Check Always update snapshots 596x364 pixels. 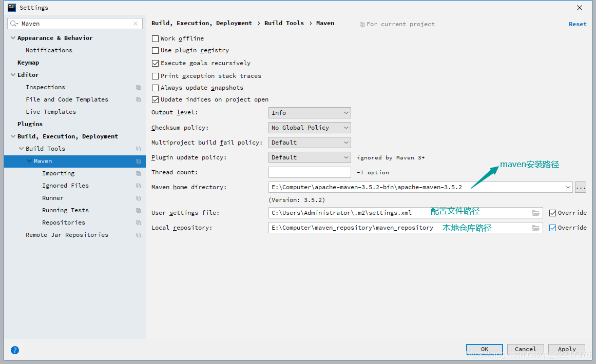pos(155,88)
